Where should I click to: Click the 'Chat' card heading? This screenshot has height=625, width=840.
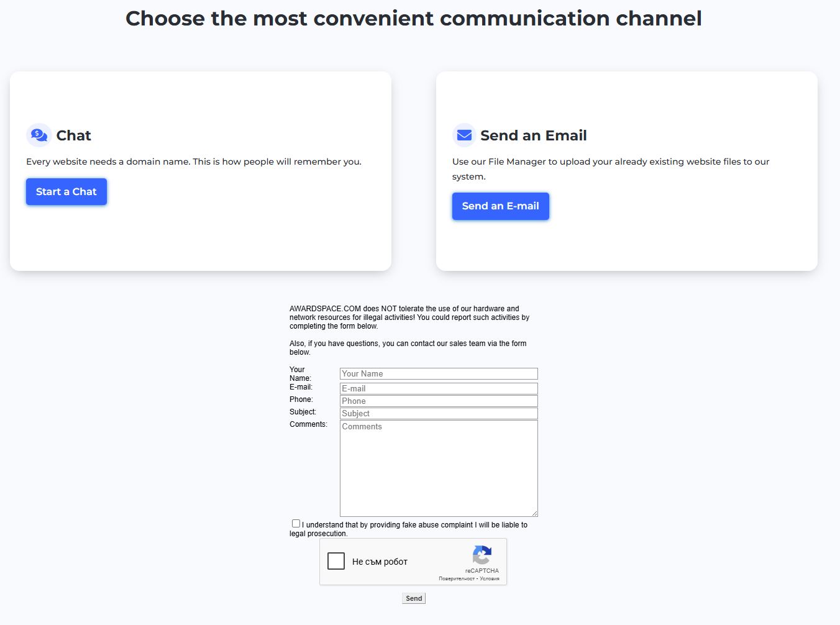73,135
